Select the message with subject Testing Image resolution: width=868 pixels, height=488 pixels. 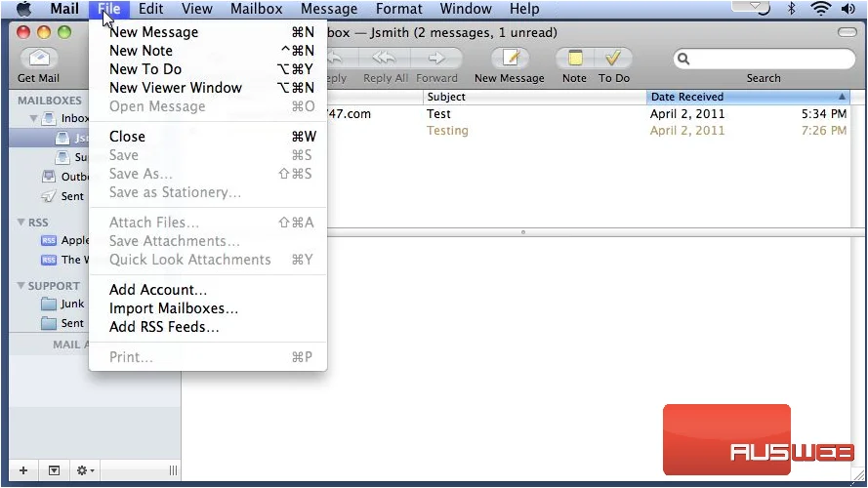click(447, 131)
